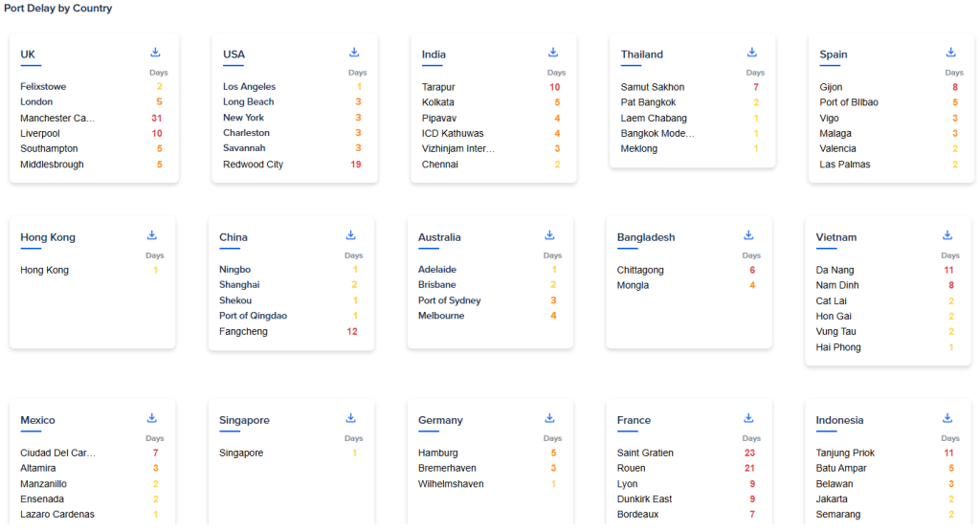Download Bangladesh port delay data
Screen dimensions: 980x530
(x=748, y=235)
